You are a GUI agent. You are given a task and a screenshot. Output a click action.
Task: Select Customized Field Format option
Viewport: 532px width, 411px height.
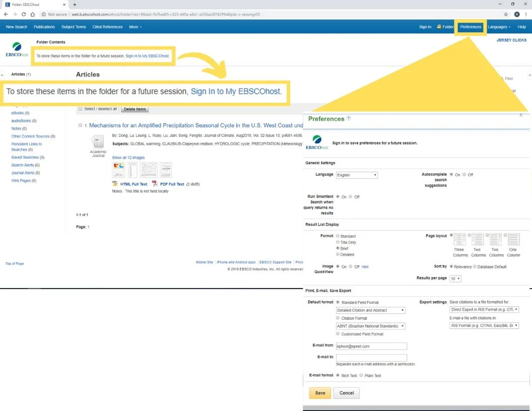338,333
